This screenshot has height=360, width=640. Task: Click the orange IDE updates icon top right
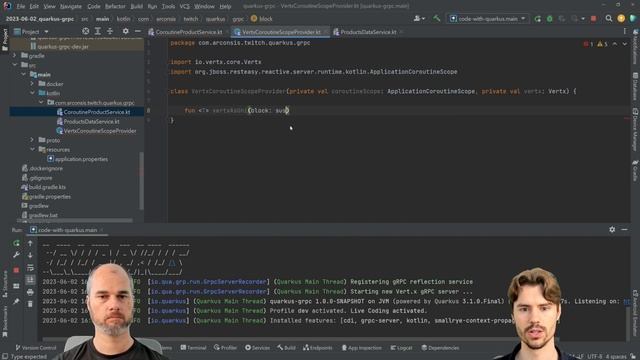tap(621, 18)
